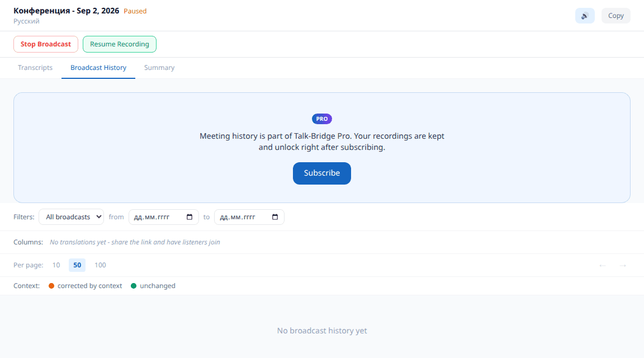Viewport: 644px width, 358px height.
Task: Focus the 'to' date input field
Action: pos(249,217)
